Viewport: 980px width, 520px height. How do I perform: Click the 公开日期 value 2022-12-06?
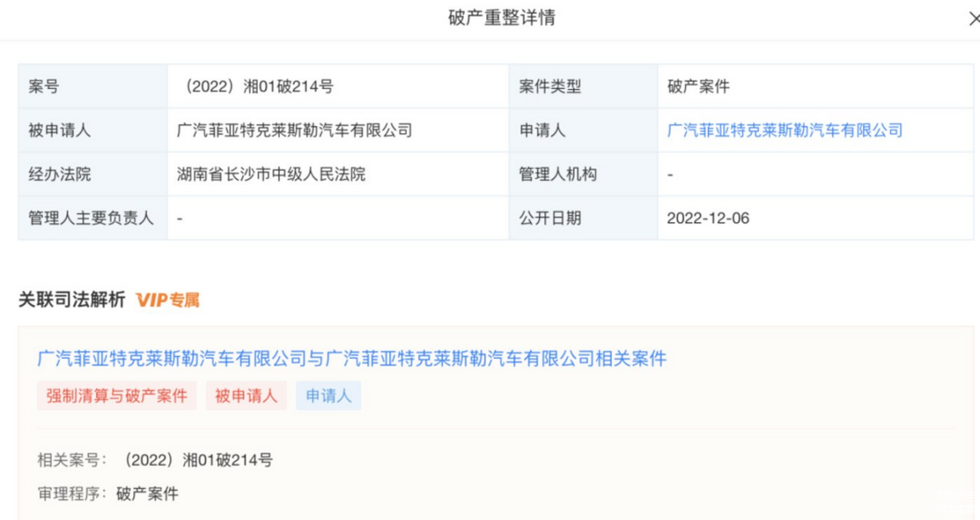708,218
